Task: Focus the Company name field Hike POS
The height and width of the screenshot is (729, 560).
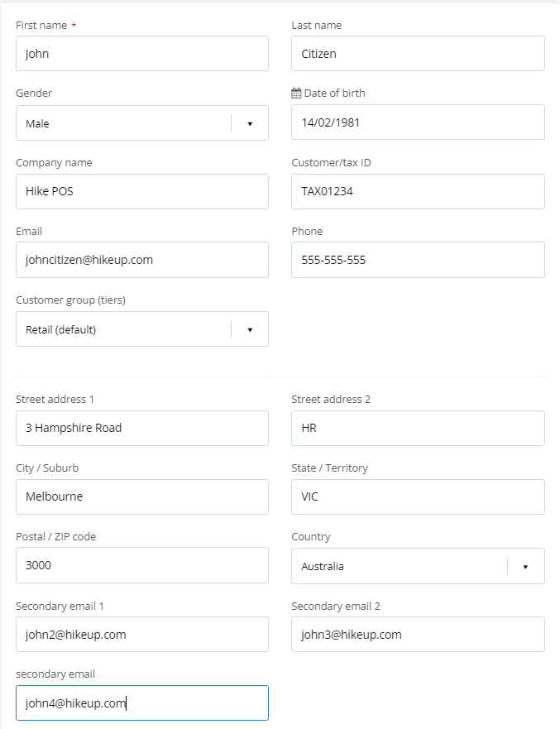Action: coord(142,191)
